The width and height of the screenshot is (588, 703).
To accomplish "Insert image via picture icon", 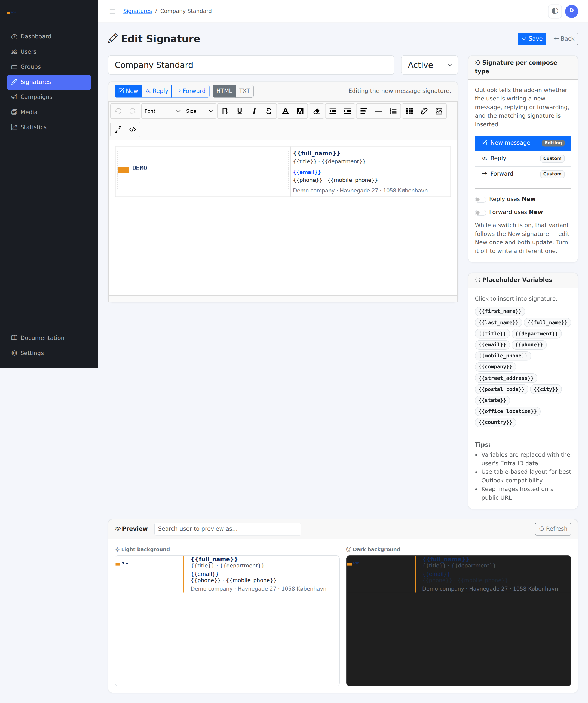I will tap(439, 111).
